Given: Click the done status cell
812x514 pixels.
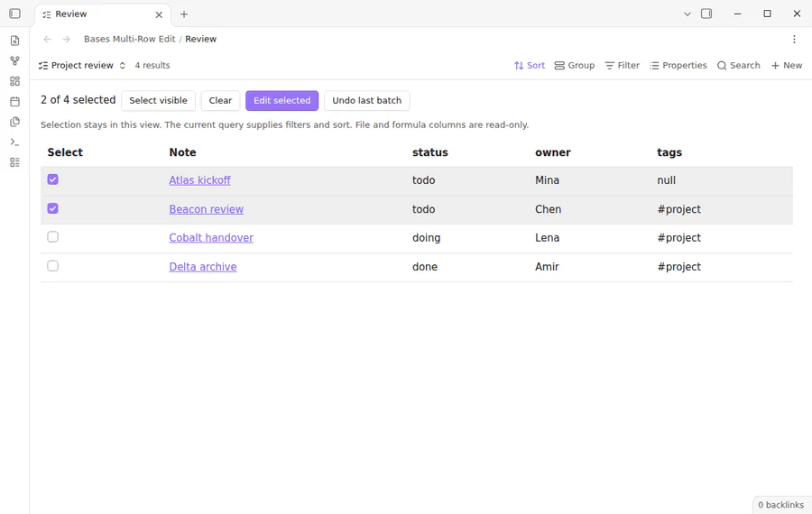Looking at the screenshot, I should pos(425,267).
